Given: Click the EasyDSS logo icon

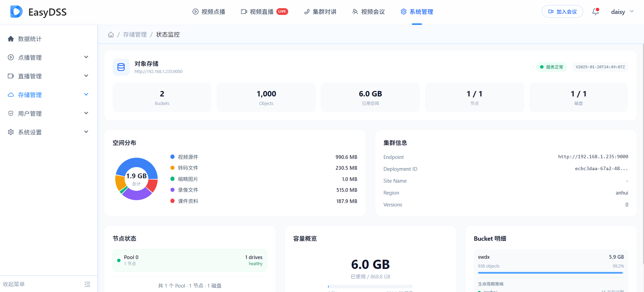Looking at the screenshot, I should 16,12.
